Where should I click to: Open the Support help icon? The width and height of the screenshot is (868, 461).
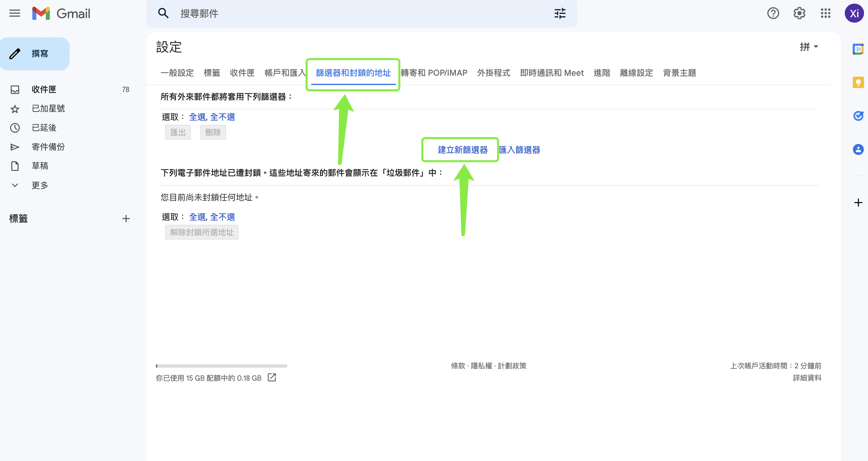pos(773,14)
